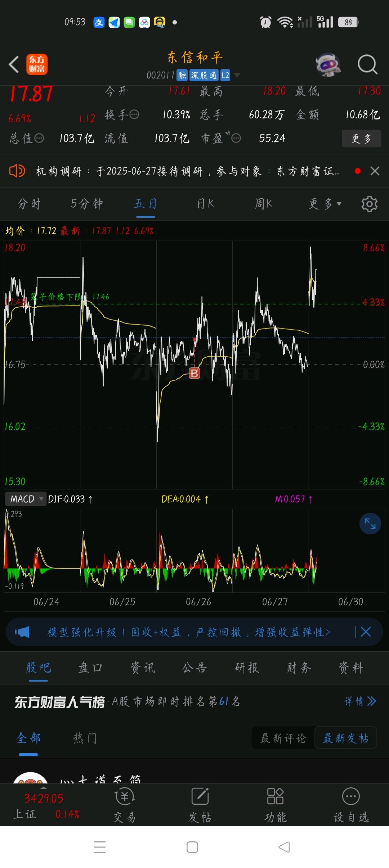Switch to 分时 chart tab
The image size is (389, 868).
pos(29,204)
